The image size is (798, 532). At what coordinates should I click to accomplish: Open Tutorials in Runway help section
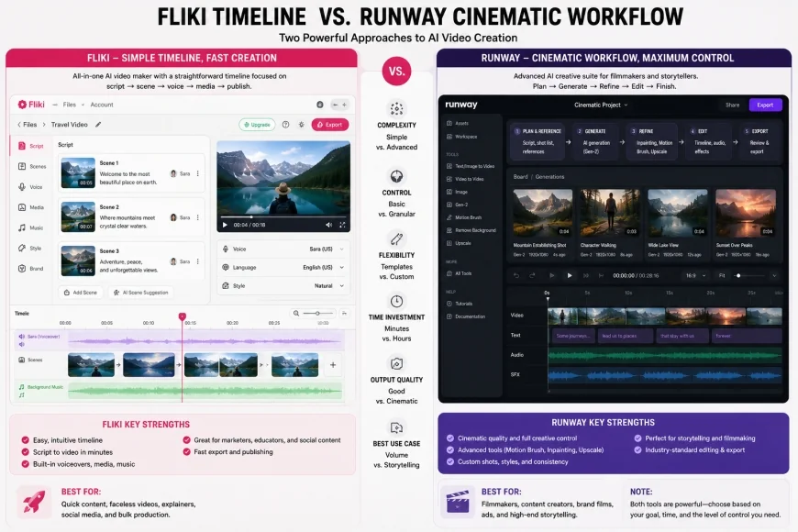tap(459, 304)
